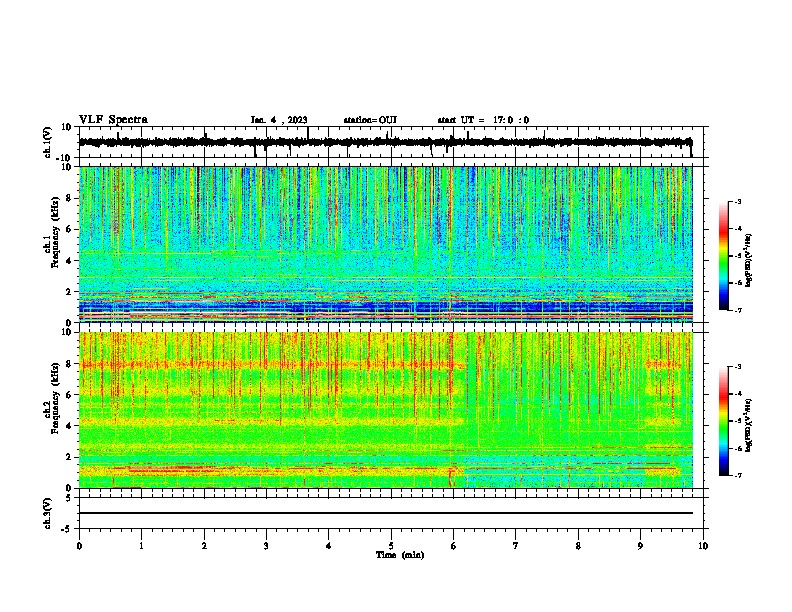
Task: Click the ch.1 color bar's log(PSD) label
Action: tap(749, 261)
